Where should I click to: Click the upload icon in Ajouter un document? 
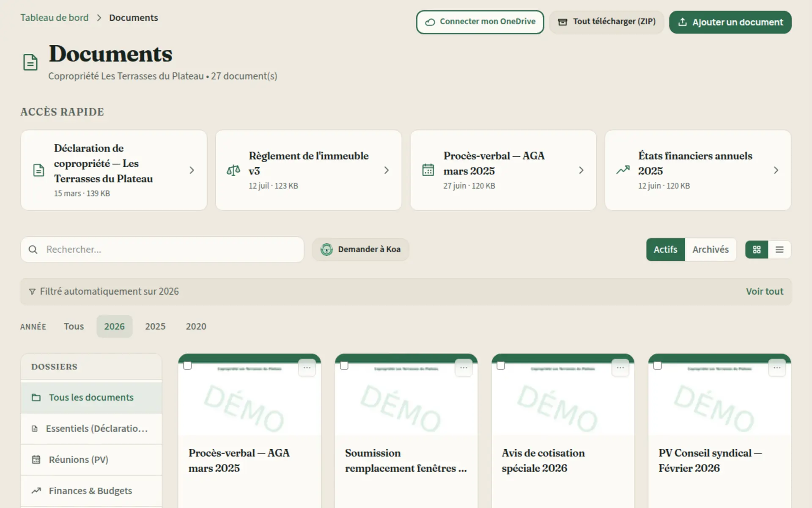(x=682, y=22)
